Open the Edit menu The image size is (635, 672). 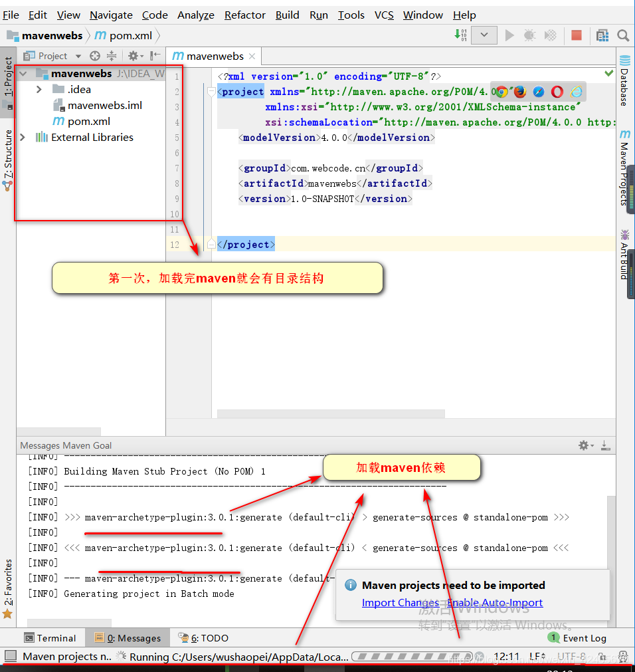tap(38, 15)
